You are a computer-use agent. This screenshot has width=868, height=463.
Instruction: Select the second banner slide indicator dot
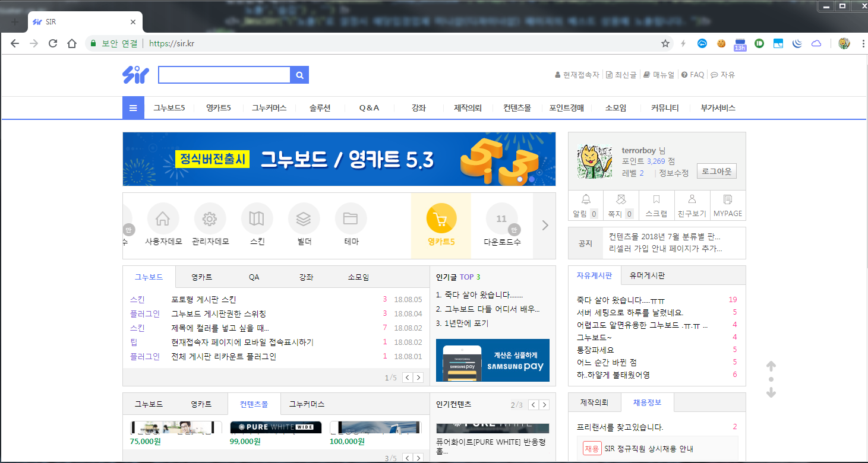click(532, 179)
